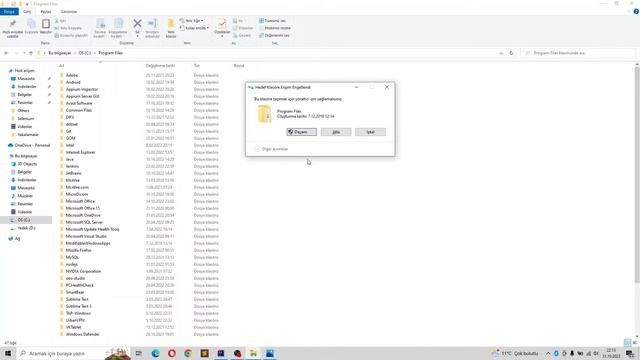Viewport: 640px width, 360px height.
Task: Click the vertical scrollbar of file list
Action: tap(637, 176)
